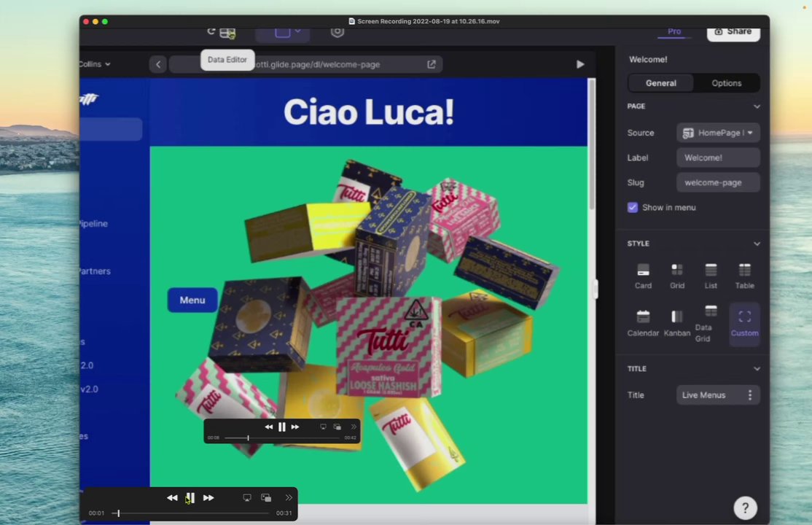
Task: Click the 00:31 control bar's progress slider
Action: click(x=190, y=513)
